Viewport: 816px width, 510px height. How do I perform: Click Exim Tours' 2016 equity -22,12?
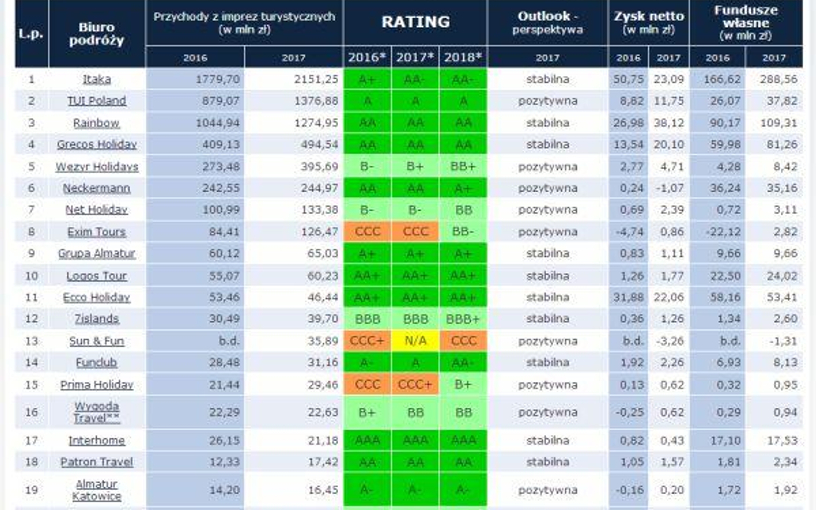[723, 232]
